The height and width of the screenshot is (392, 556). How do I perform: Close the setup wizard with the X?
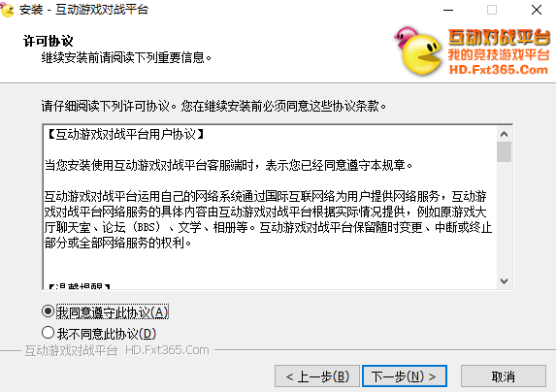coord(537,10)
